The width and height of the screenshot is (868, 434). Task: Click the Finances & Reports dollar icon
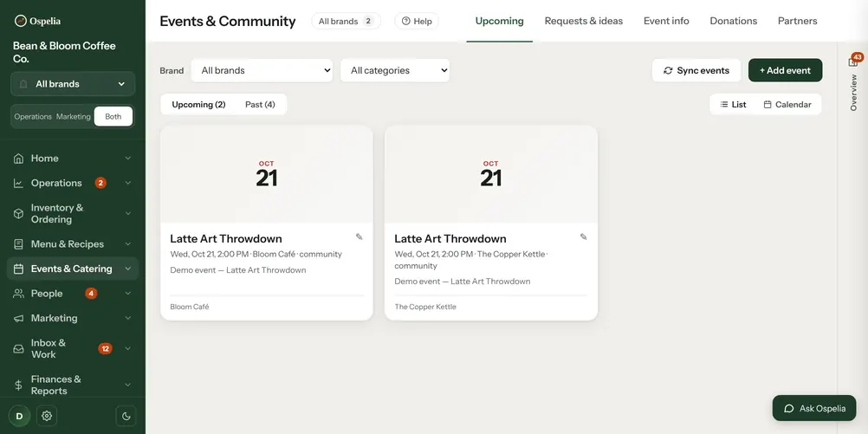tap(18, 385)
